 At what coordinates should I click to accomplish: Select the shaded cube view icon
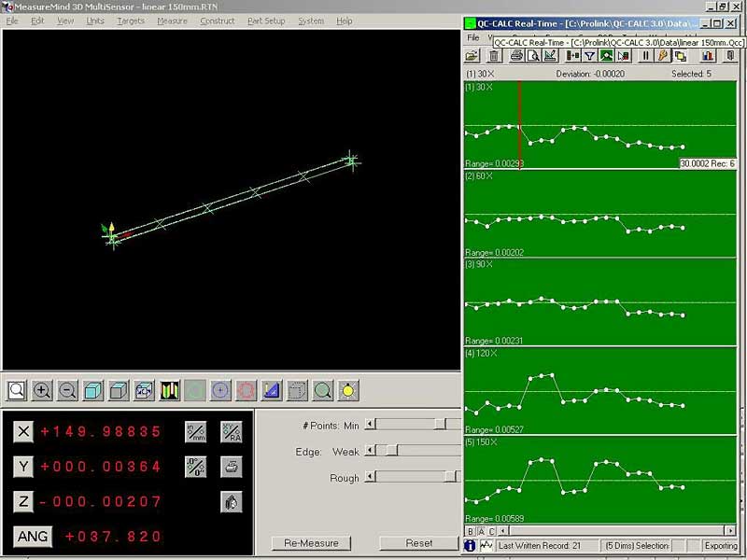pos(94,392)
